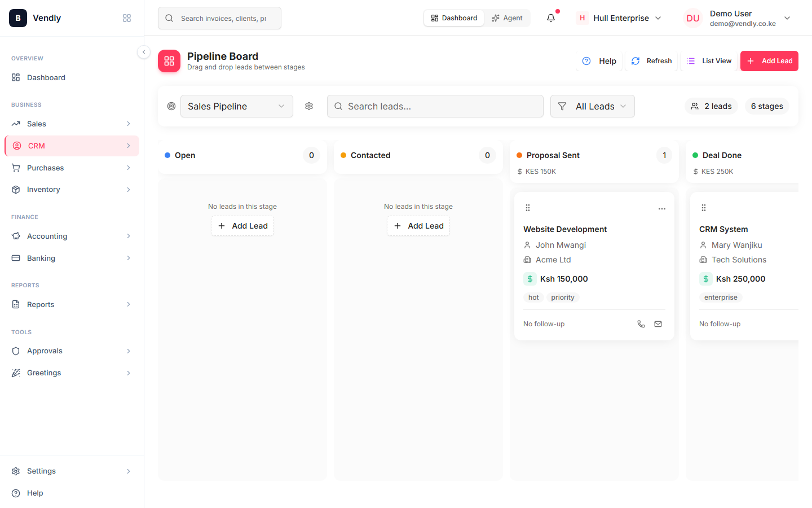Open the Sales Pipeline dropdown

tap(237, 106)
